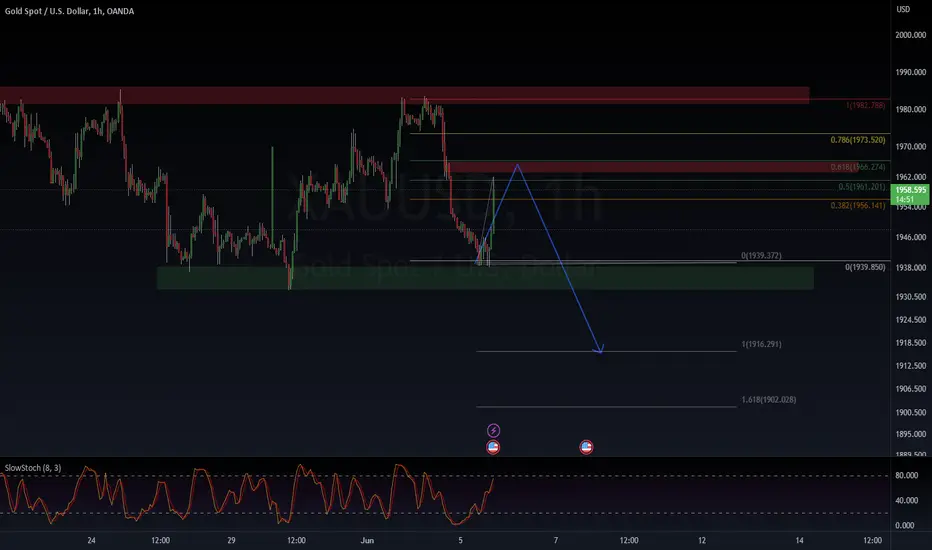Screen dimensions: 932x550
Task: Click the Jun label on time axis
Action: (x=367, y=540)
